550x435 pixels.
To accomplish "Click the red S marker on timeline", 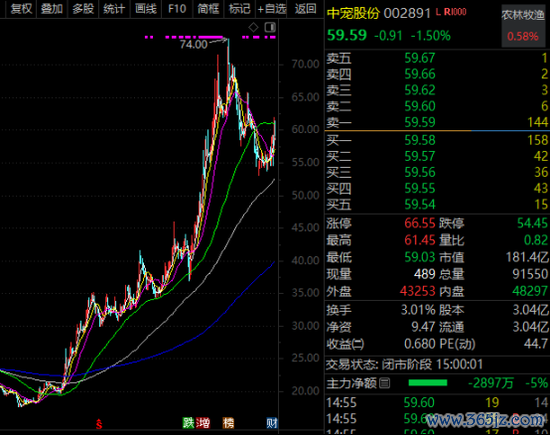I will pos(99,424).
